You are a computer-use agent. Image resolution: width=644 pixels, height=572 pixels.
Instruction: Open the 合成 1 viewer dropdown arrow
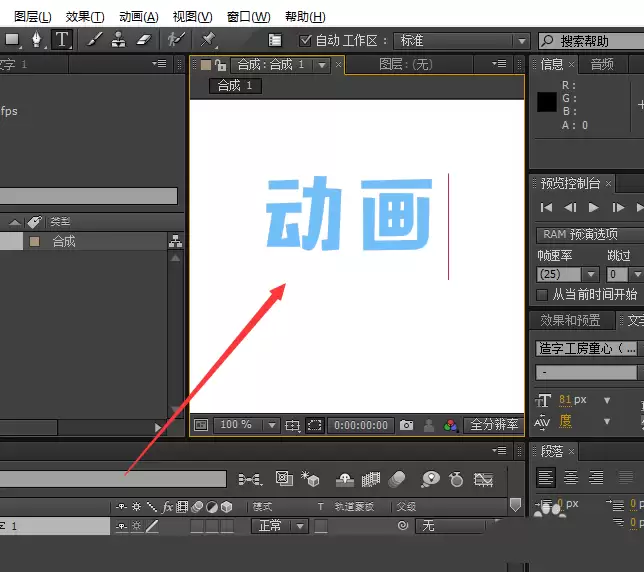click(322, 65)
